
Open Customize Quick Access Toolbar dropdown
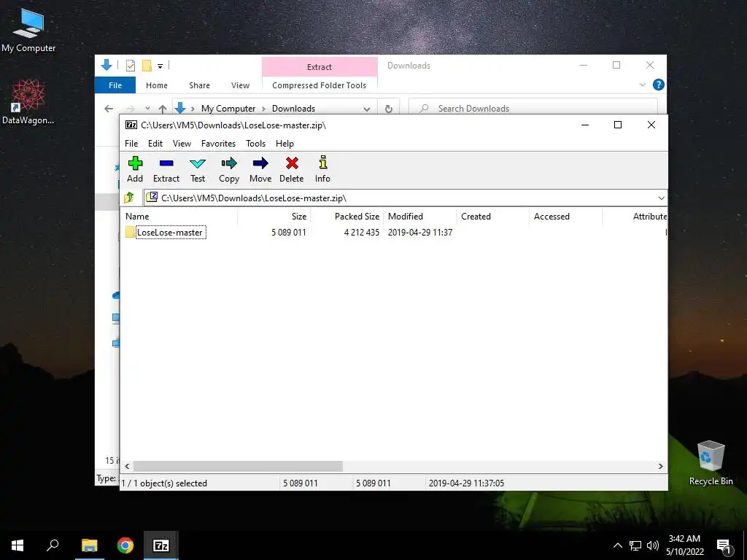point(160,66)
